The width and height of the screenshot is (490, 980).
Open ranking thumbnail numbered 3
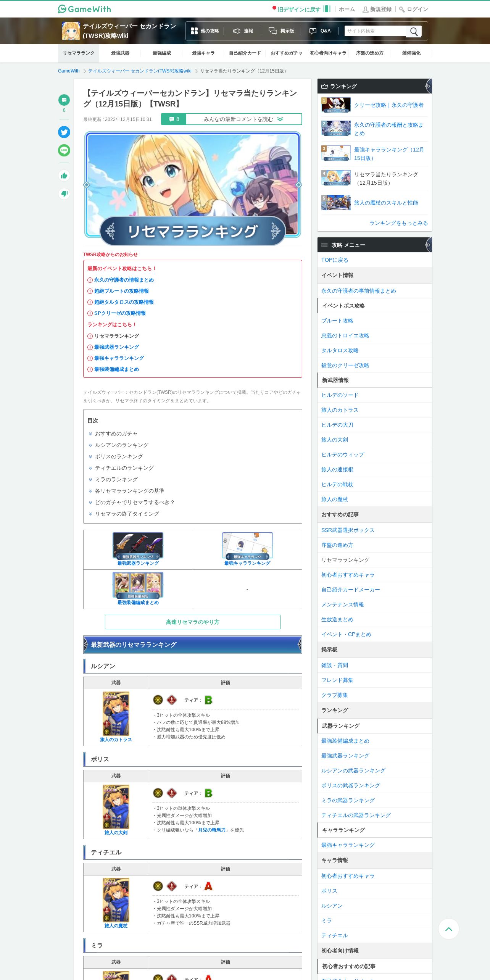[336, 153]
